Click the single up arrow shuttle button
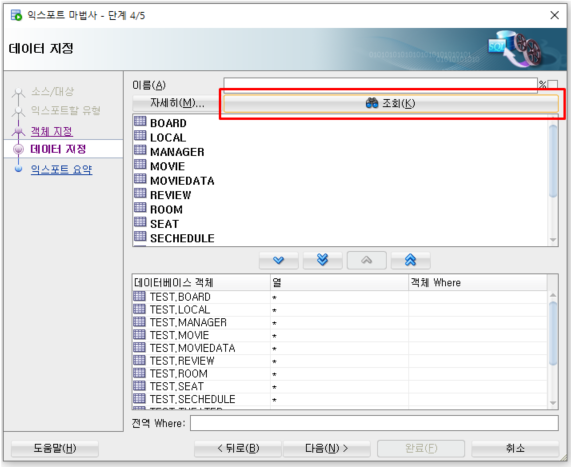Image resolution: width=571 pixels, height=467 pixels. 367,260
